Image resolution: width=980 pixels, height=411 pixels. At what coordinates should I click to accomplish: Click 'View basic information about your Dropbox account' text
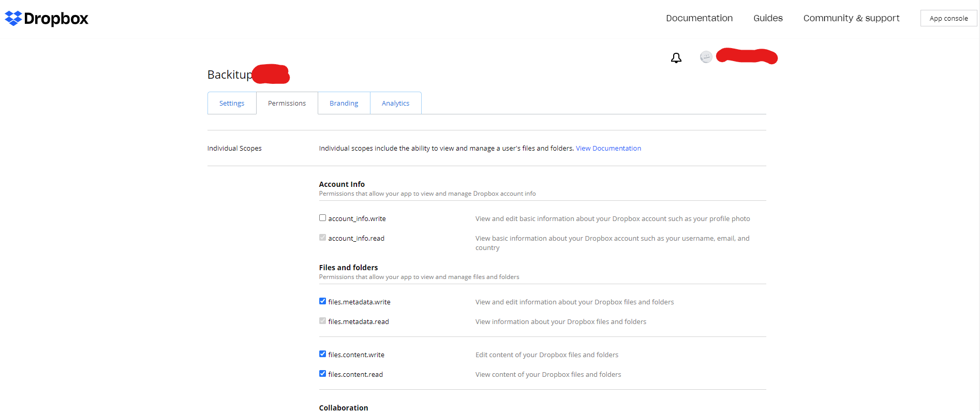(613, 243)
